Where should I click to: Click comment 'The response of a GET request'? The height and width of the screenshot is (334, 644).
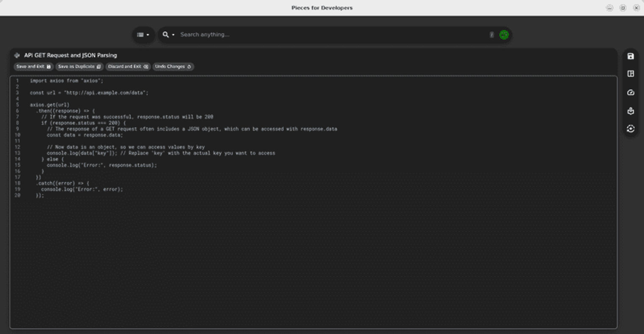coord(192,129)
